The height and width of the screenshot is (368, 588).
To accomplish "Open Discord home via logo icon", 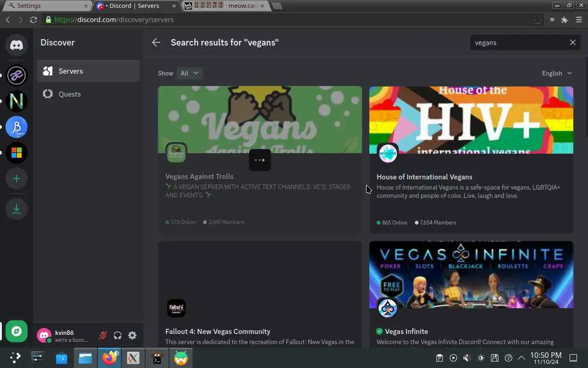I will click(17, 46).
